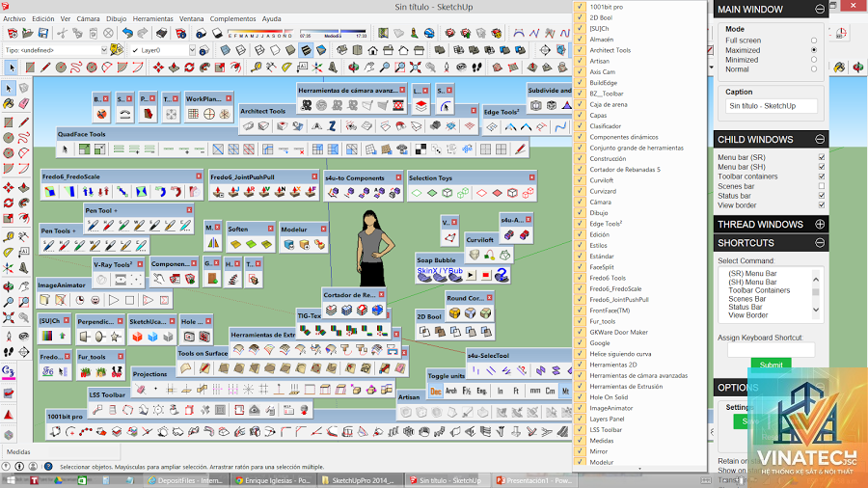The image size is (868, 488).
Task: Click the first icon in 2D Bool toolbar
Action: point(424,332)
